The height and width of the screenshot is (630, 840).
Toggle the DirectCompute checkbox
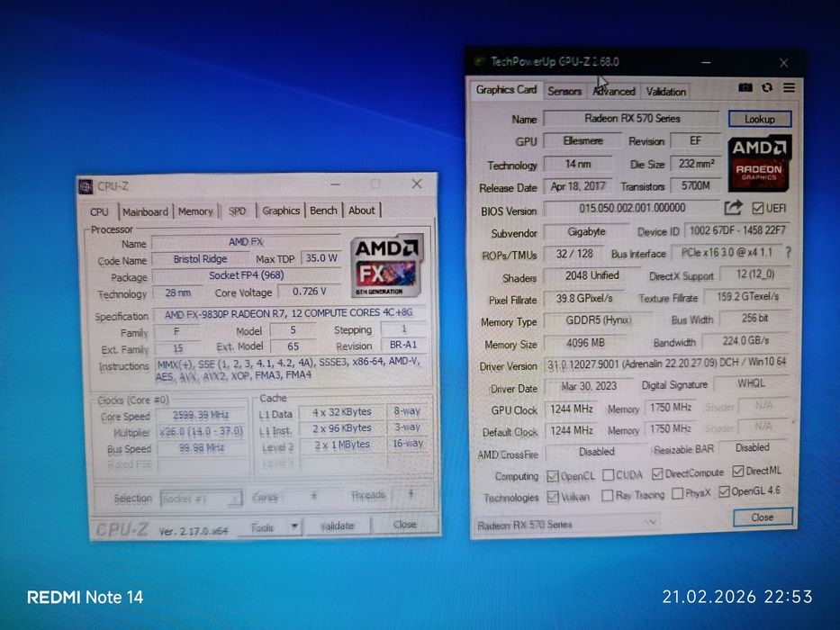(x=657, y=473)
